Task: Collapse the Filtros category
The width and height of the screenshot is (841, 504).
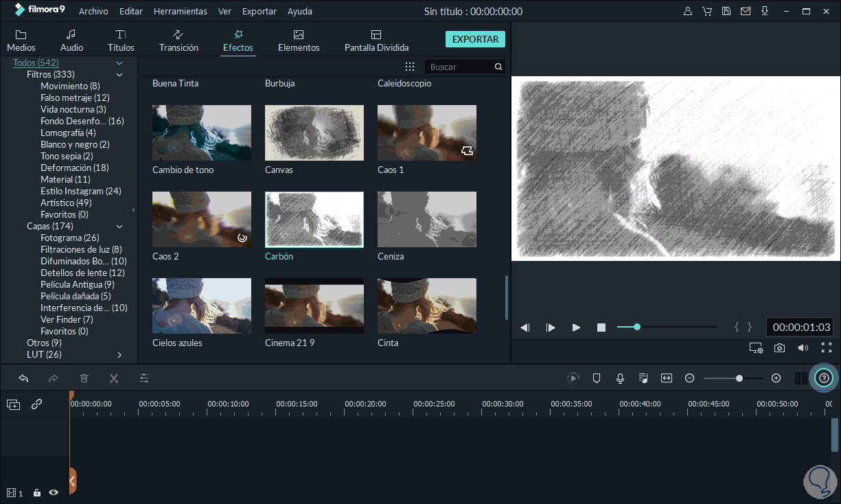Action: point(119,73)
